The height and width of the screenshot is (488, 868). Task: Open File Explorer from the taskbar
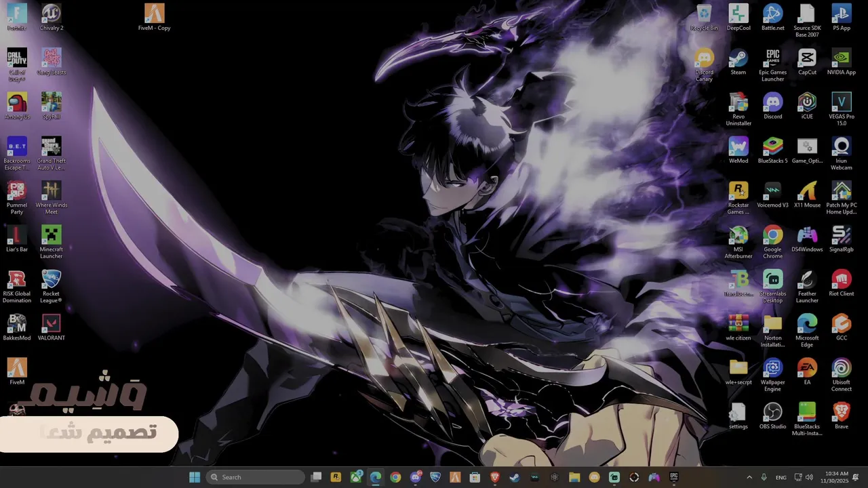[x=574, y=477]
